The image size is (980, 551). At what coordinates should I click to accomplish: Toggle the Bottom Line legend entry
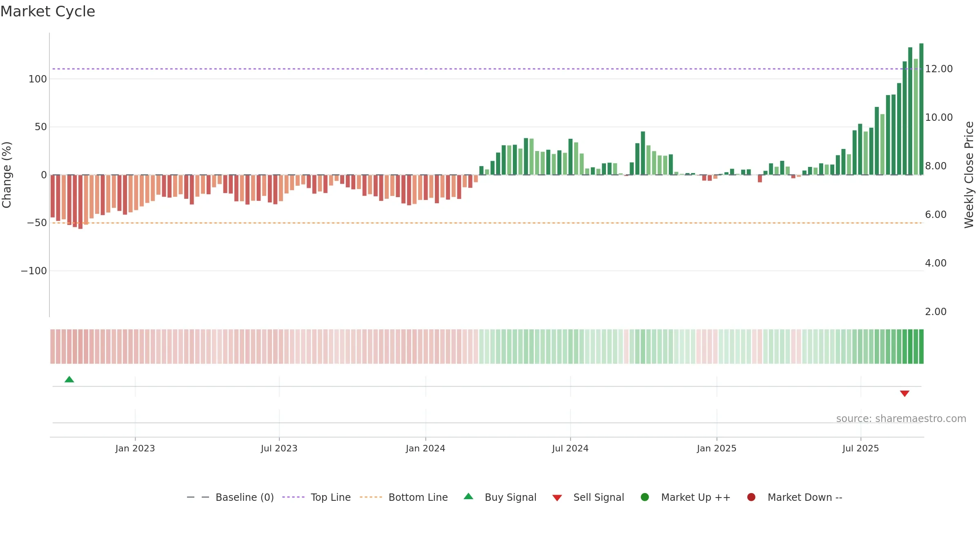click(404, 497)
